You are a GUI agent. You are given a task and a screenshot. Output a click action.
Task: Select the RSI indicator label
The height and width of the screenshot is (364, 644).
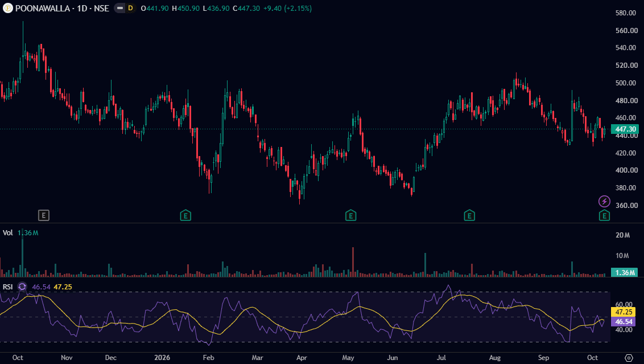tap(7, 287)
